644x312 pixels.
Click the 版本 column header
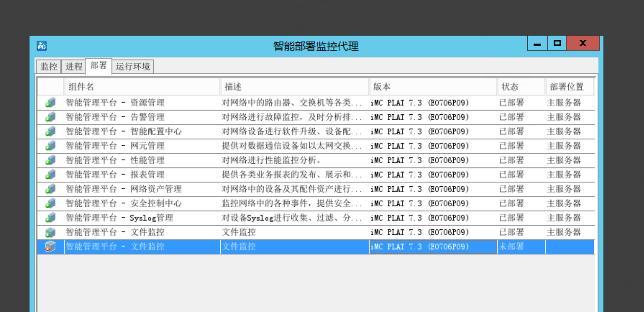(x=433, y=87)
